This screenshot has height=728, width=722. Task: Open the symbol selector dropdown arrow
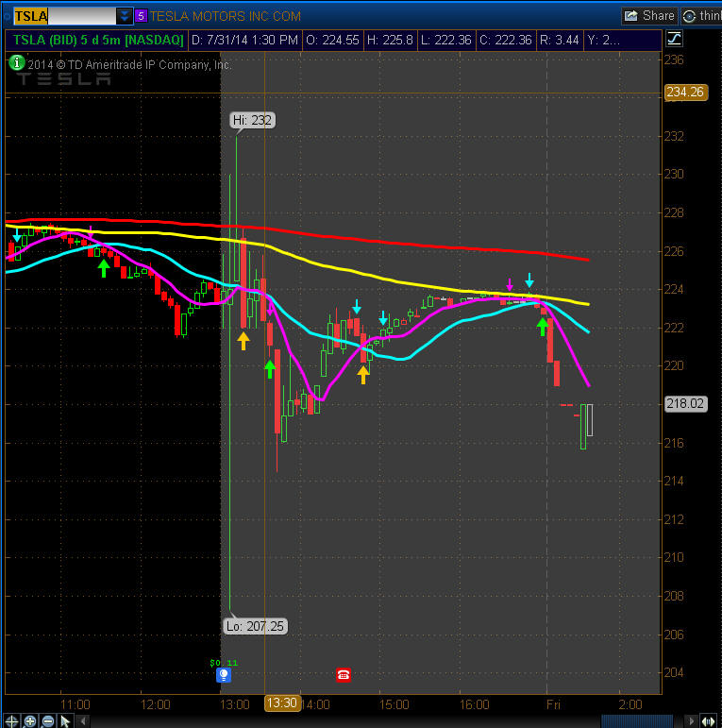pyautogui.click(x=125, y=16)
